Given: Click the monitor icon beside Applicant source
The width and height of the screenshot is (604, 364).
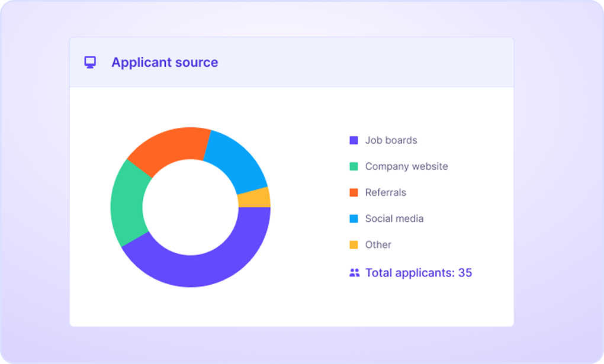Looking at the screenshot, I should point(90,62).
